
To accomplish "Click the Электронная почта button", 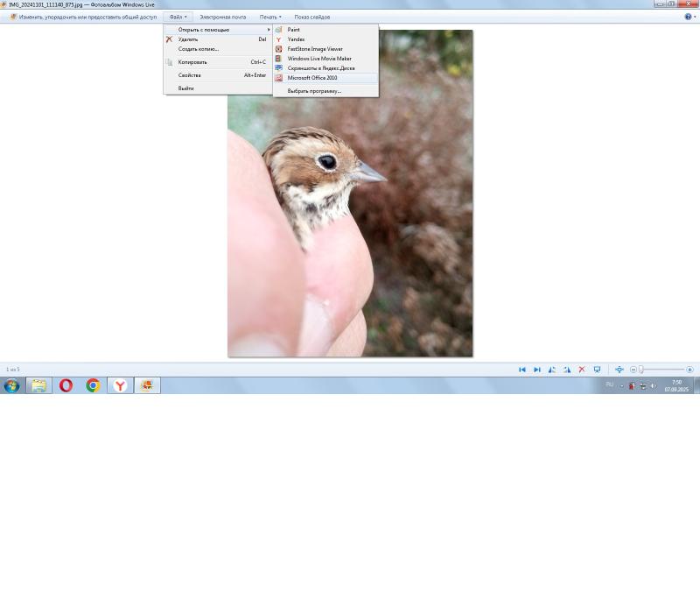I will tap(222, 17).
